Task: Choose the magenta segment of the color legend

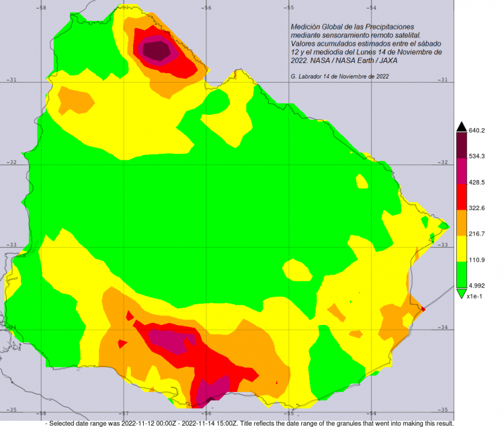Action: coord(460,170)
